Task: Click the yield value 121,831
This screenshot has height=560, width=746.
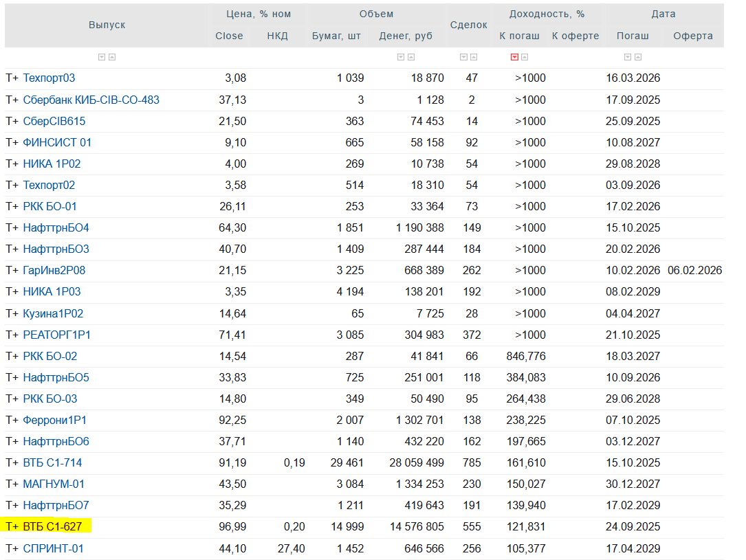Action: coord(526,527)
